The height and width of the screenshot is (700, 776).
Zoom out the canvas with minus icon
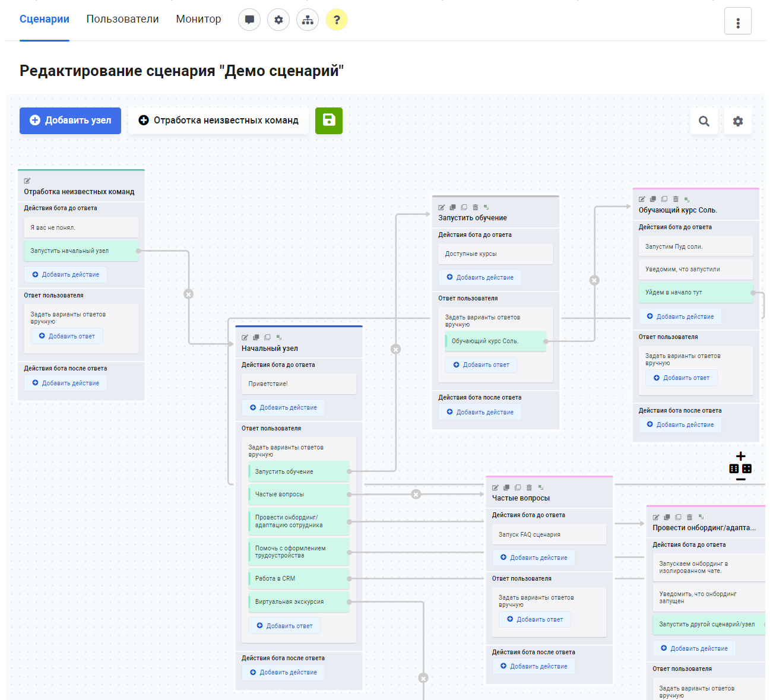click(740, 479)
